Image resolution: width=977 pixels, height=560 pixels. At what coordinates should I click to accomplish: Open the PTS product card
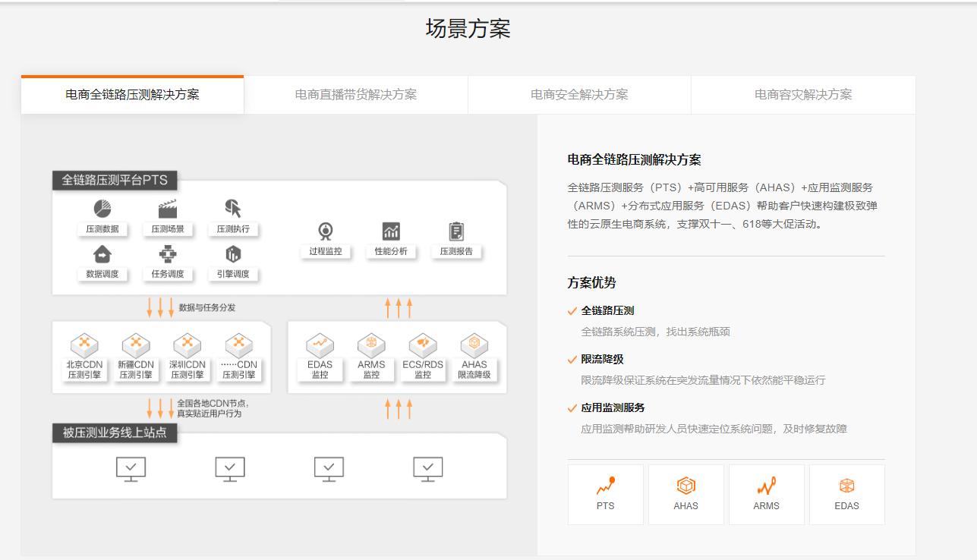606,495
